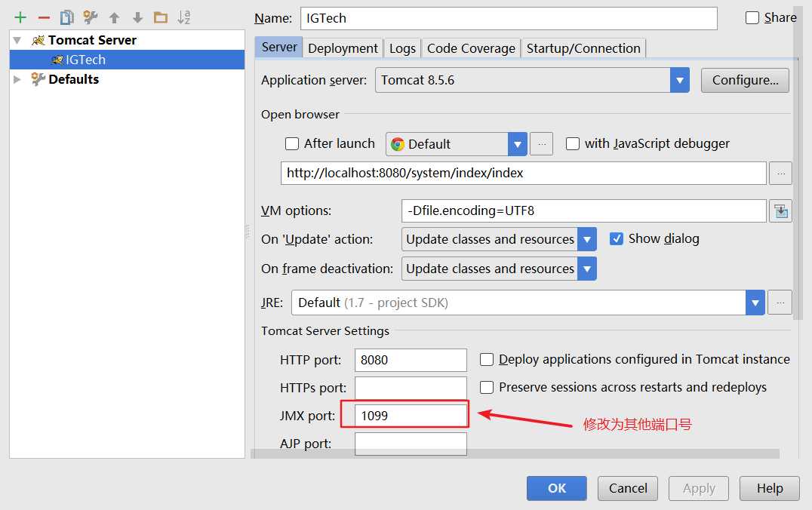Click empty AJP port field
The height and width of the screenshot is (510, 812).
pos(411,444)
